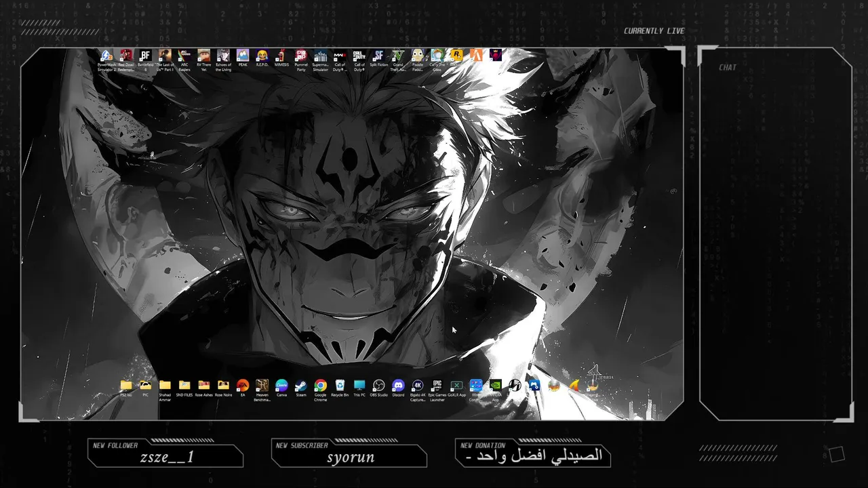Launch ARC Raiders from desktop
The image size is (868, 488).
pyautogui.click(x=184, y=60)
